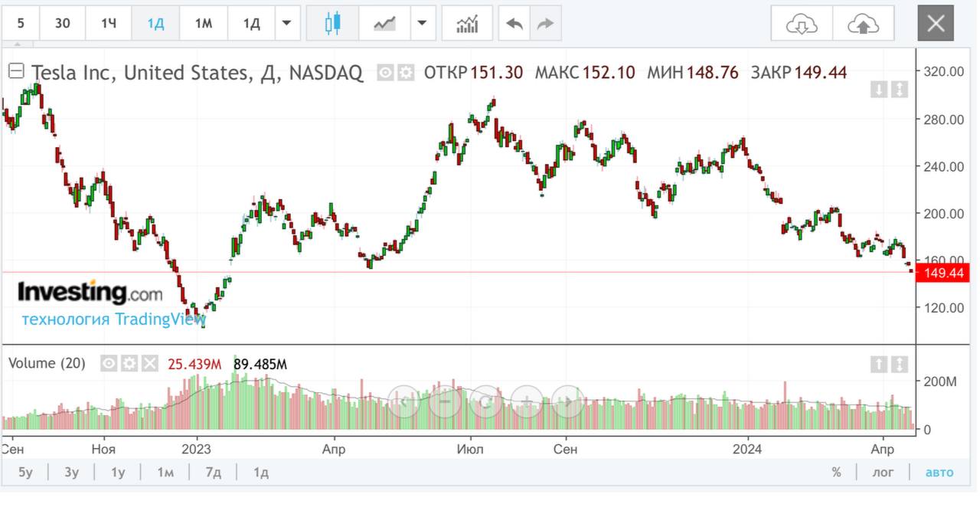Image resolution: width=980 pixels, height=514 pixels.
Task: Save the chart using cloud upload icon
Action: coord(863,24)
